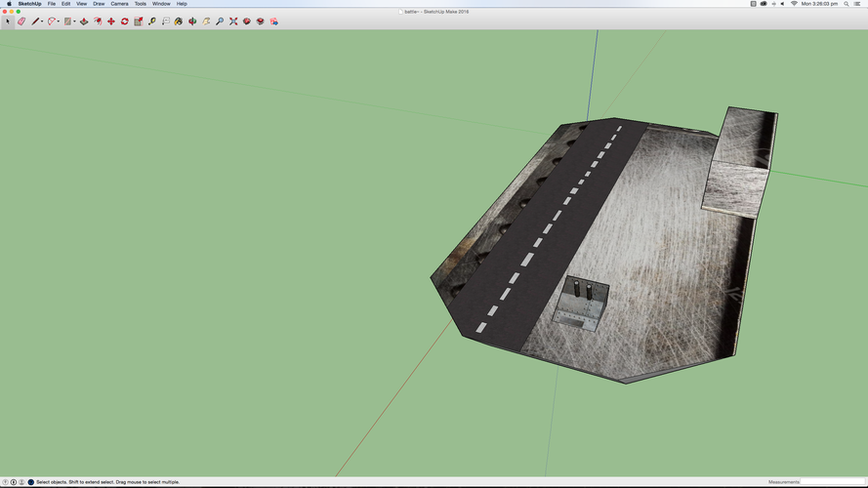Expand the Line tool dropdown arrow
The height and width of the screenshot is (488, 868).
[x=42, y=21]
